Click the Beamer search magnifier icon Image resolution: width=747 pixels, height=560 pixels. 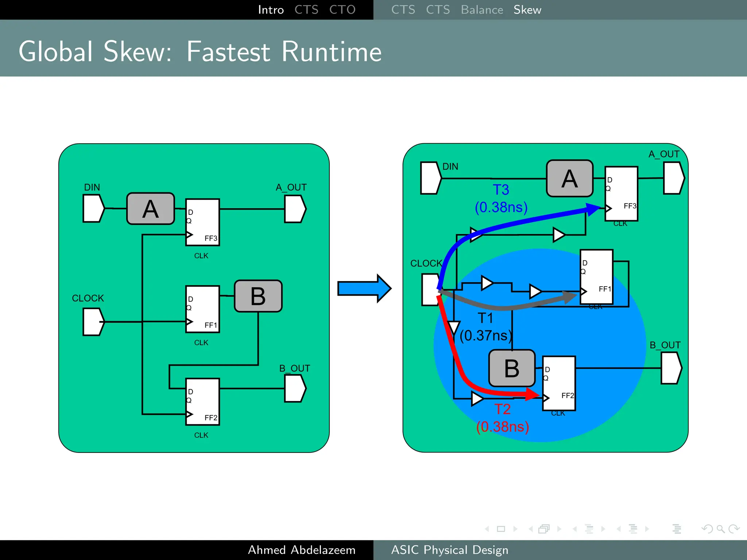click(720, 529)
